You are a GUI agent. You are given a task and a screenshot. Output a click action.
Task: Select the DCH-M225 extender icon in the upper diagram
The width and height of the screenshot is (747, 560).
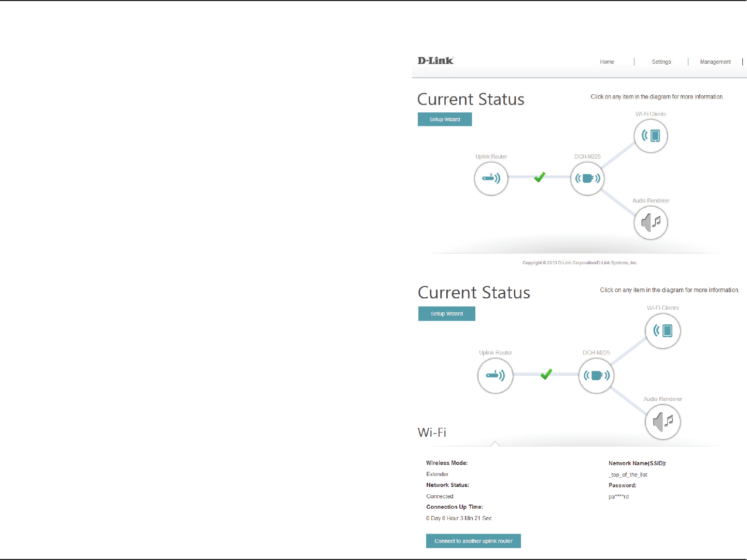point(587,179)
